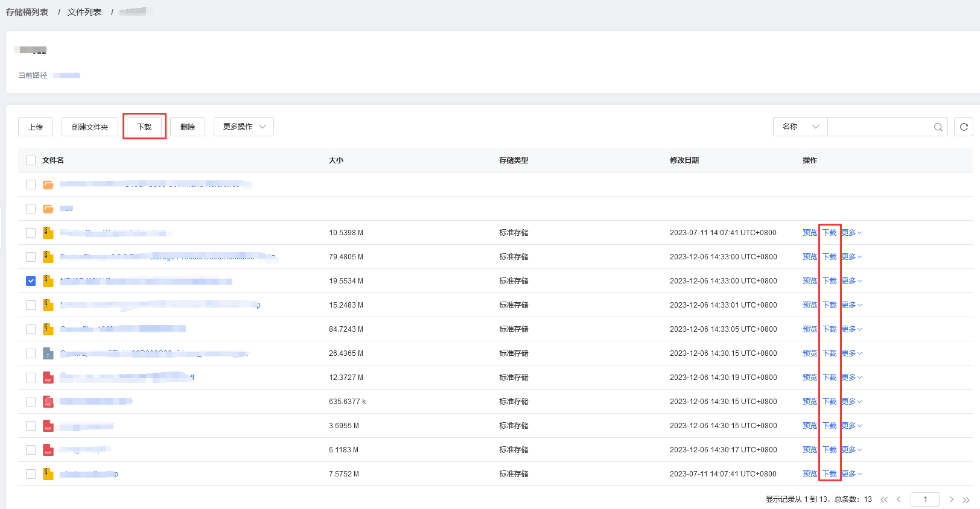Uncheck the selected 19.5534 M file checkbox
Screen dimensions: 980x509
click(31, 281)
